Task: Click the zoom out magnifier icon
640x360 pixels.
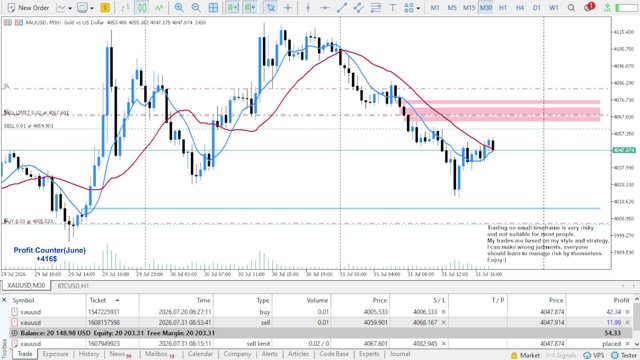Action: point(196,7)
